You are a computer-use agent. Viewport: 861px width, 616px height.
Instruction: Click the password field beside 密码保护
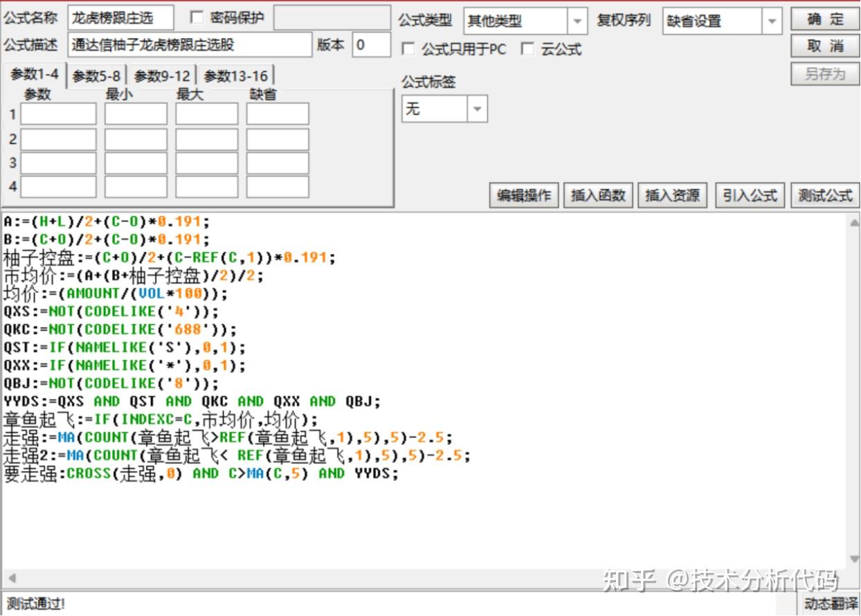click(332, 19)
